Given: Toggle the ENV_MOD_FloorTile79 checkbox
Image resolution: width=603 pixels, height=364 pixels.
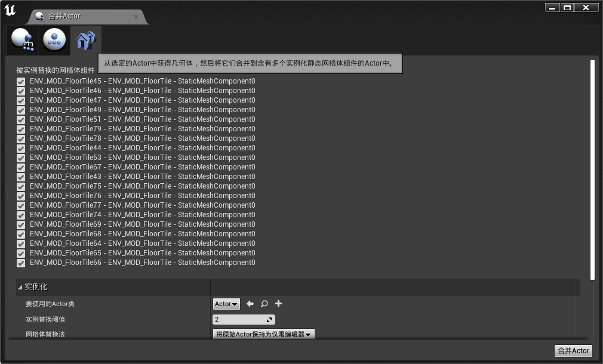Looking at the screenshot, I should 21,129.
